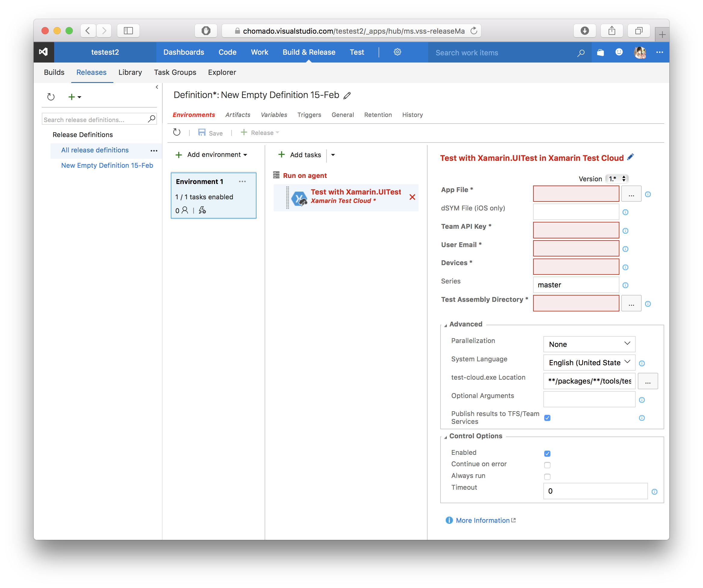Show info for the Timeout field

[x=654, y=491]
